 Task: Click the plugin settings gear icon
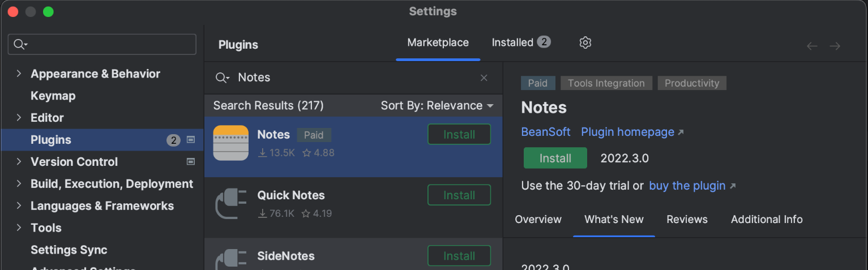click(585, 43)
